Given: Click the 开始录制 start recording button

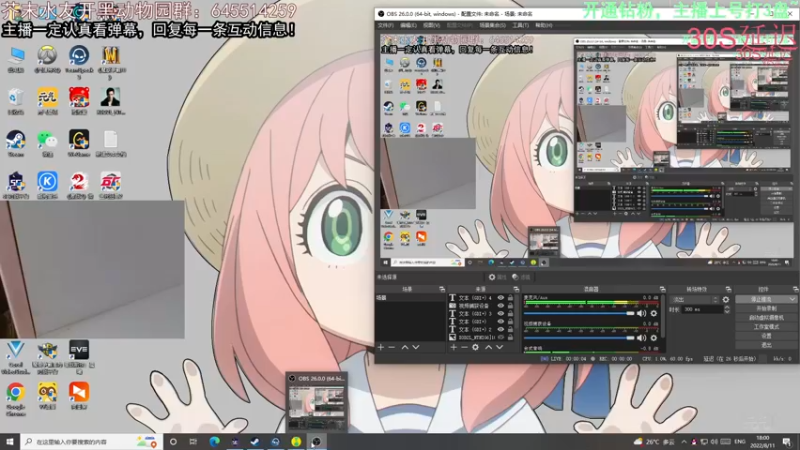Looking at the screenshot, I should click(x=766, y=309).
